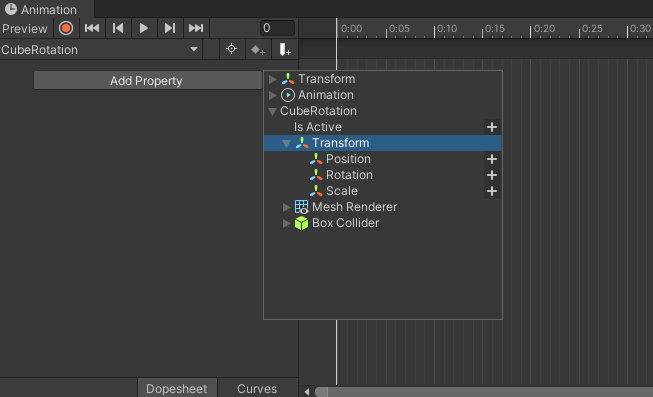The height and width of the screenshot is (397, 653).
Task: Click the Mesh Renderer grid icon
Action: [x=302, y=207]
